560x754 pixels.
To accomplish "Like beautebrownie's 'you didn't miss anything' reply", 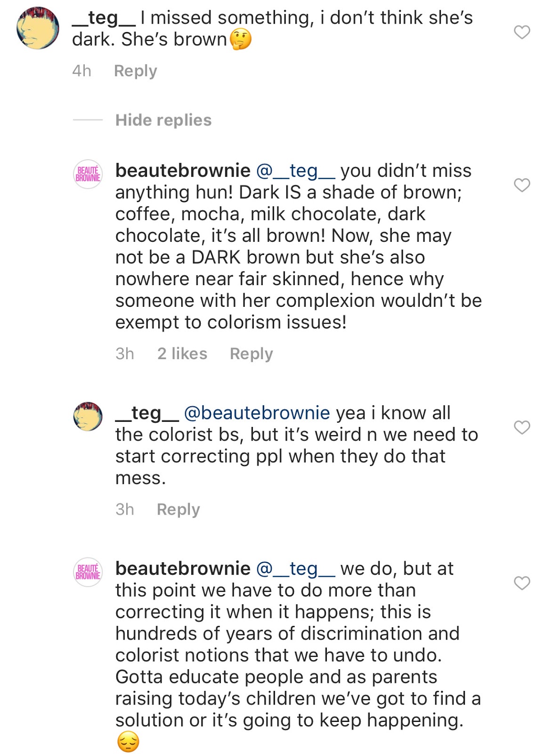I will [522, 185].
